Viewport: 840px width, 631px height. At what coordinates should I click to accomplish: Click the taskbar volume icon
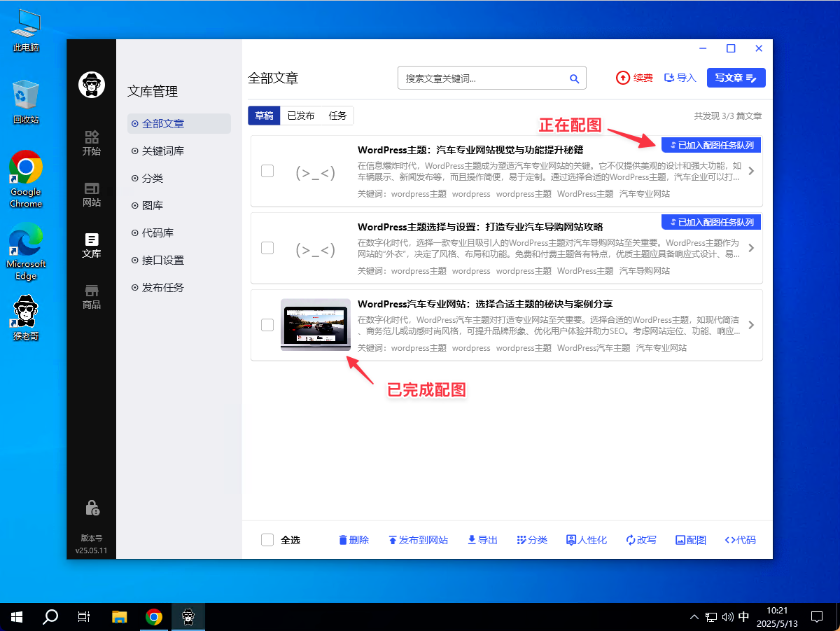(x=727, y=617)
